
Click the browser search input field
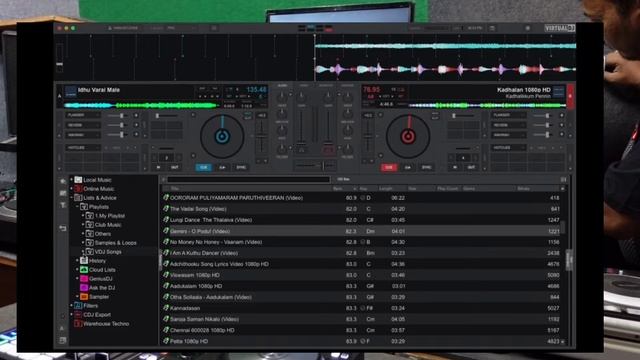tap(249, 179)
